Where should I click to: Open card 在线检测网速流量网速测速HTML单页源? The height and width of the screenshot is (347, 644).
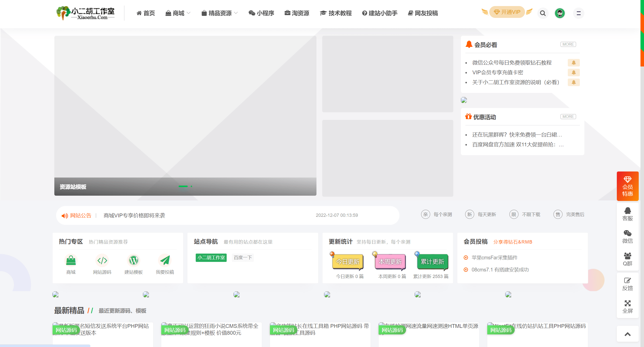(429, 334)
